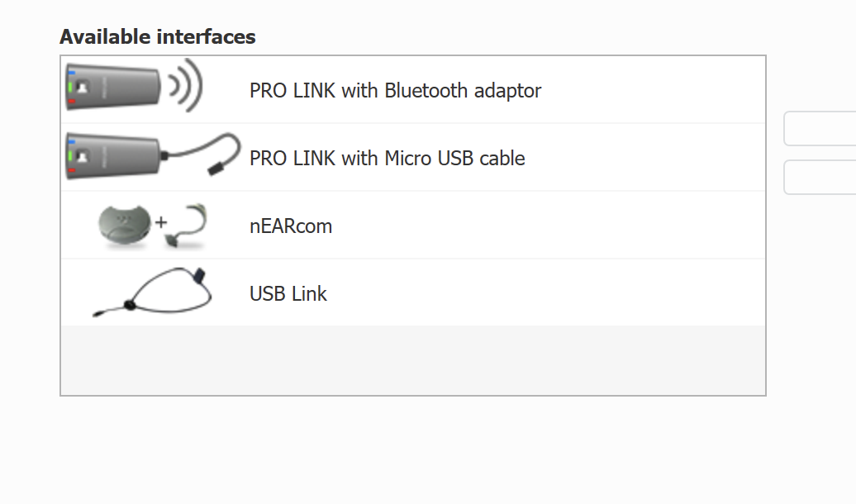The image size is (856, 504).
Task: Click the grey oval nEARcom device icon
Action: click(126, 225)
